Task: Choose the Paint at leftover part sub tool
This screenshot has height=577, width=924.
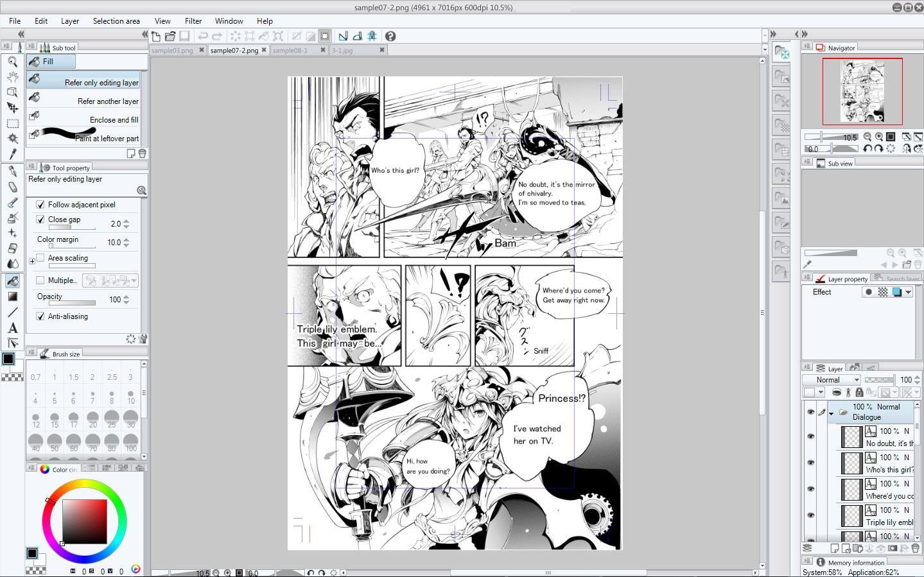Action: point(83,137)
